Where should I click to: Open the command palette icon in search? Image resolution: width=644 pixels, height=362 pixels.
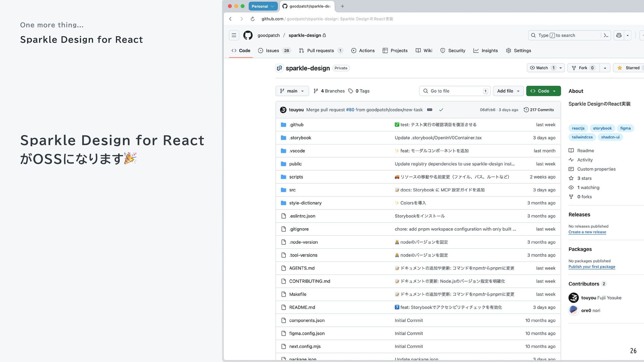pyautogui.click(x=606, y=35)
